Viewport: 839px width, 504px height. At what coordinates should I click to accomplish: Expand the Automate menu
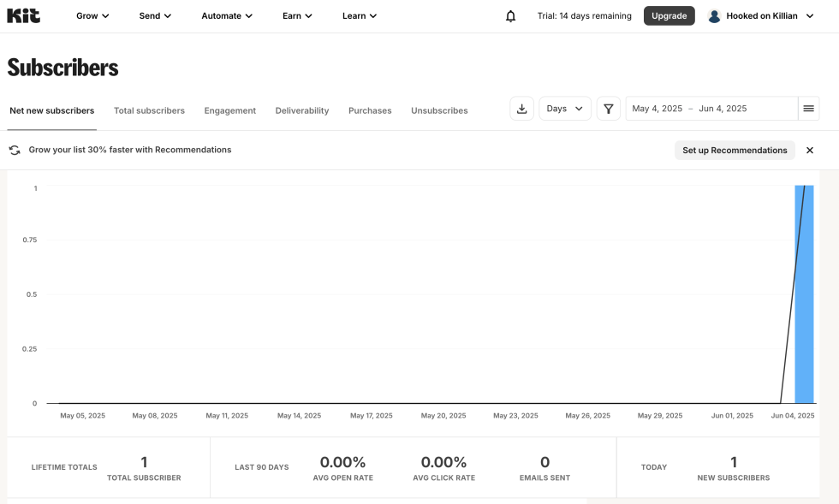coord(227,16)
